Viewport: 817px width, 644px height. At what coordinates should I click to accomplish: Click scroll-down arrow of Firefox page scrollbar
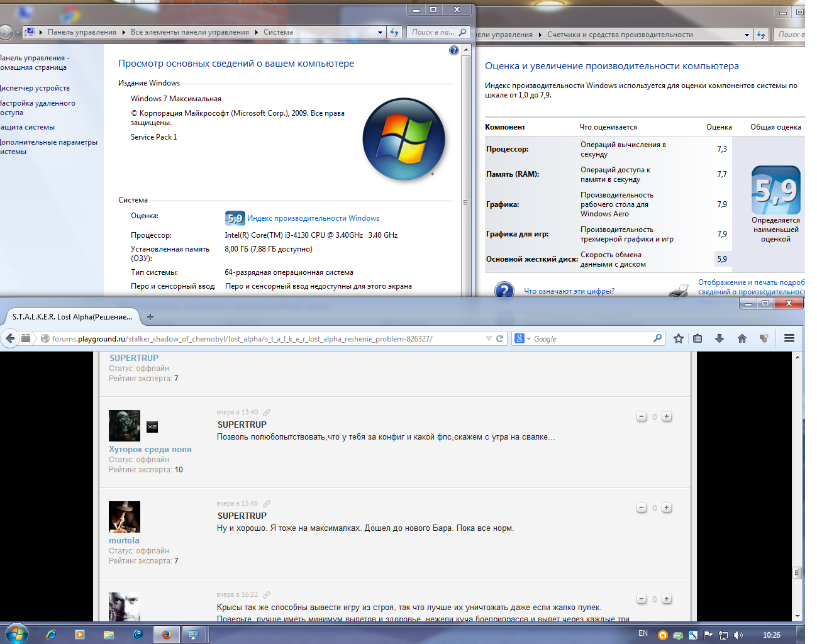point(798,616)
